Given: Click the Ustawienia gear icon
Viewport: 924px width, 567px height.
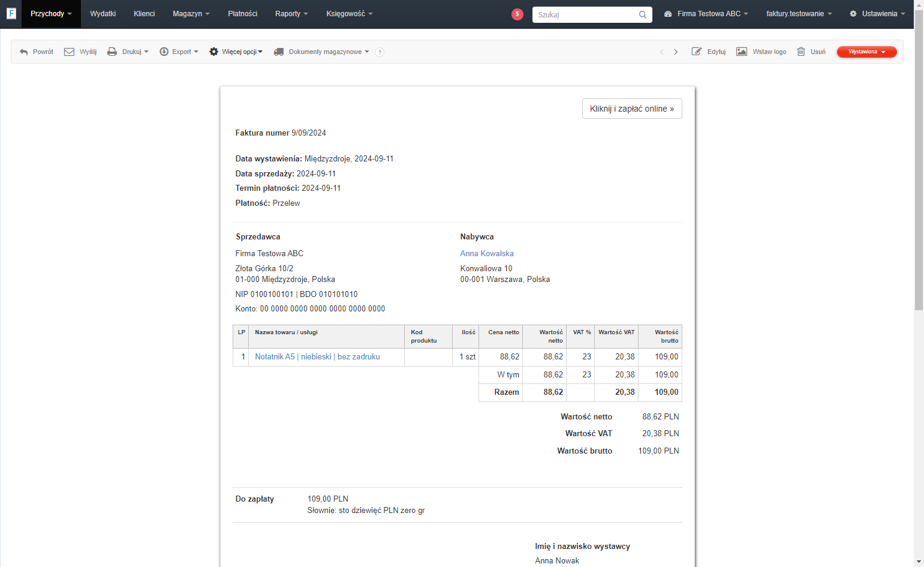Looking at the screenshot, I should [853, 14].
